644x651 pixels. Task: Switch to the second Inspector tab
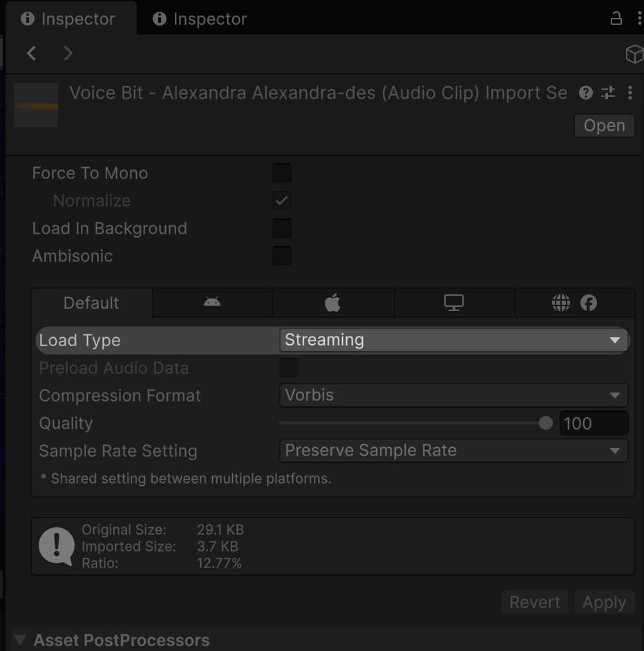(x=200, y=19)
